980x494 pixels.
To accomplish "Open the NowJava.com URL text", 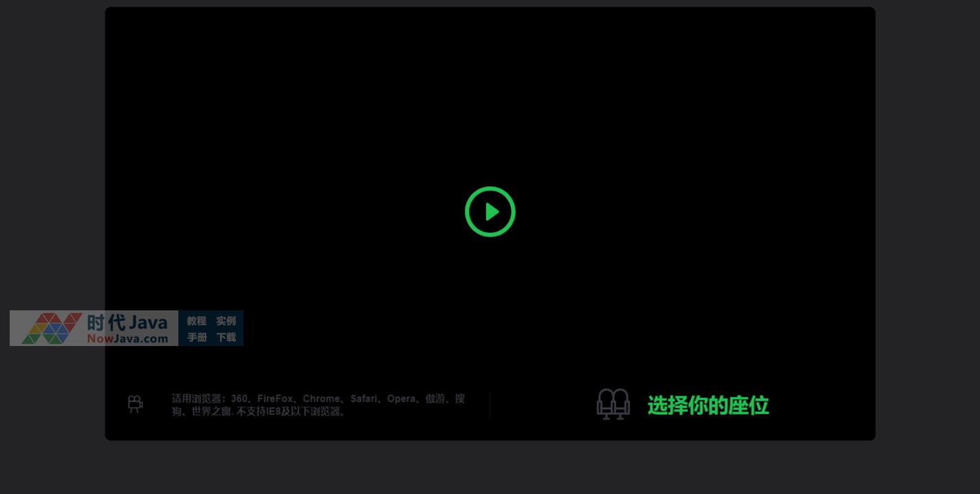I will pos(127,339).
